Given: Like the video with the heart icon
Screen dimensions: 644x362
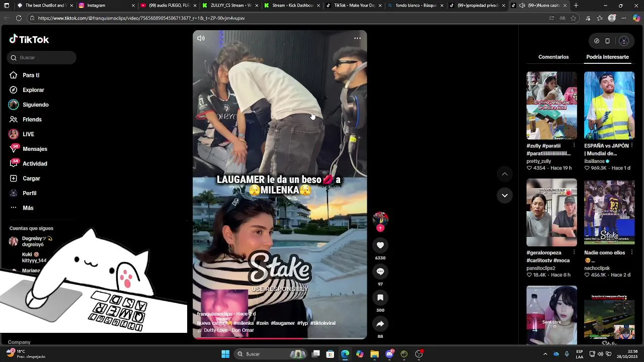Looking at the screenshot, I should 380,245.
